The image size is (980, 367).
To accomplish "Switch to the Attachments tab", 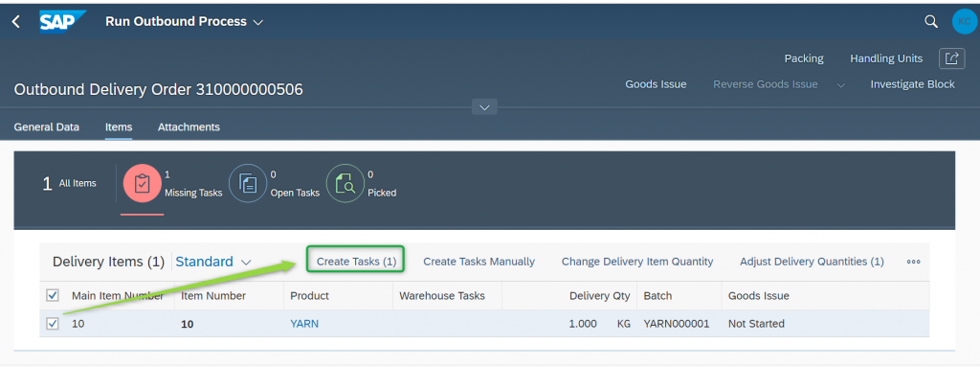I will [189, 127].
